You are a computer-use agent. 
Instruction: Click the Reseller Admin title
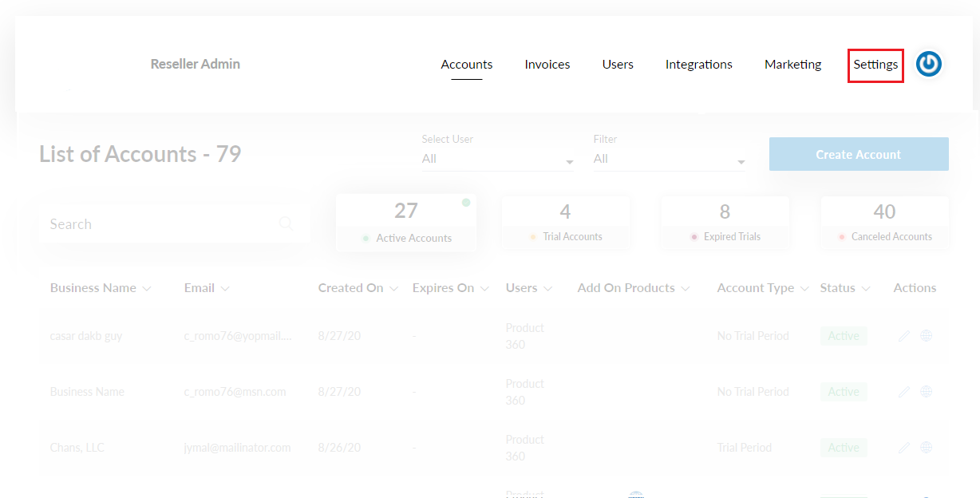pos(196,64)
